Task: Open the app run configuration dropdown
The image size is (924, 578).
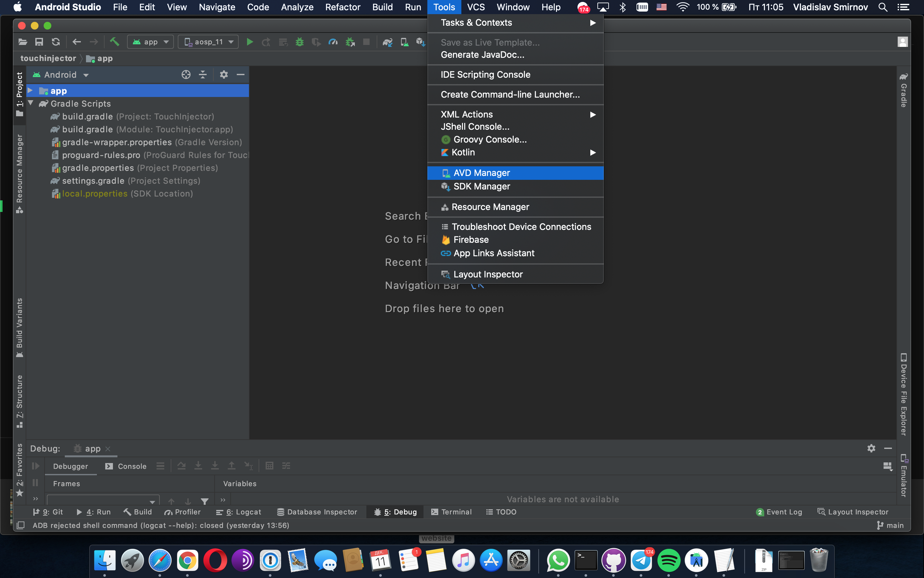Action: tap(150, 42)
